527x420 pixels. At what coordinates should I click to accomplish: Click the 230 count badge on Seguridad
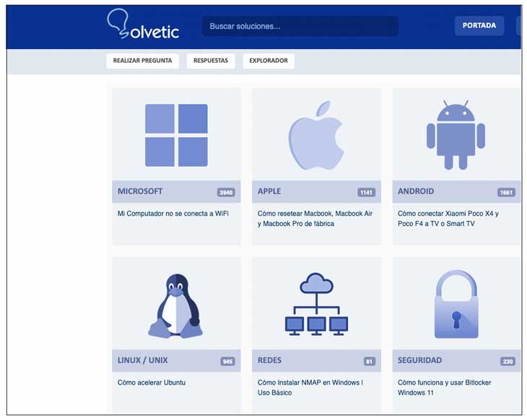coord(508,362)
